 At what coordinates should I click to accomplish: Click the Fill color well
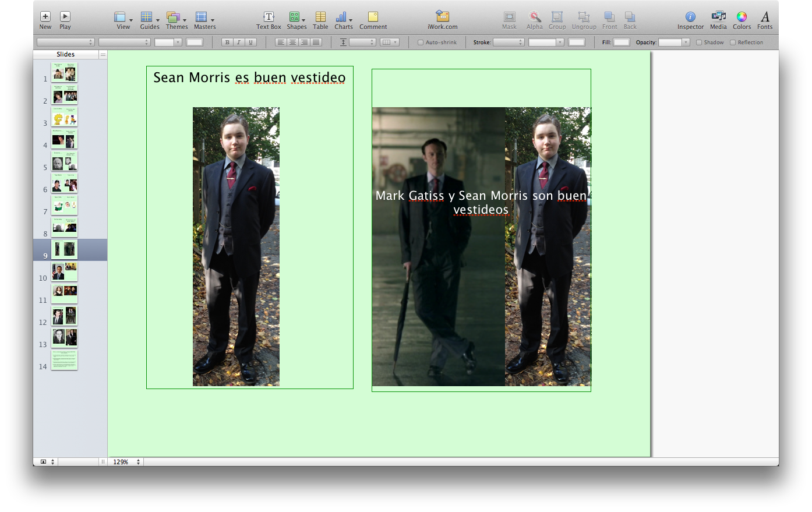(622, 43)
